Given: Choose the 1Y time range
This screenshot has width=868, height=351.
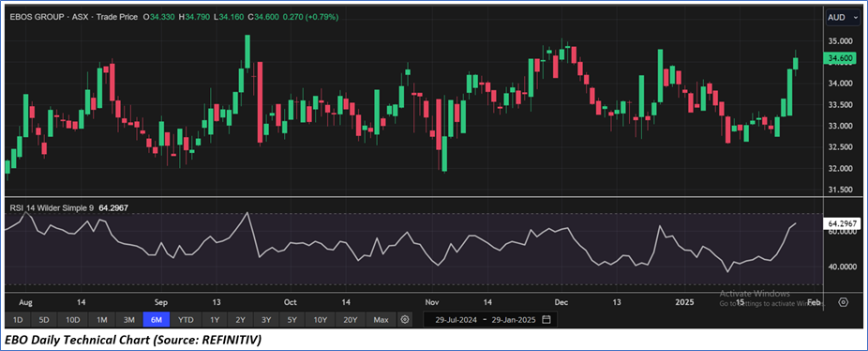Looking at the screenshot, I should click(215, 320).
